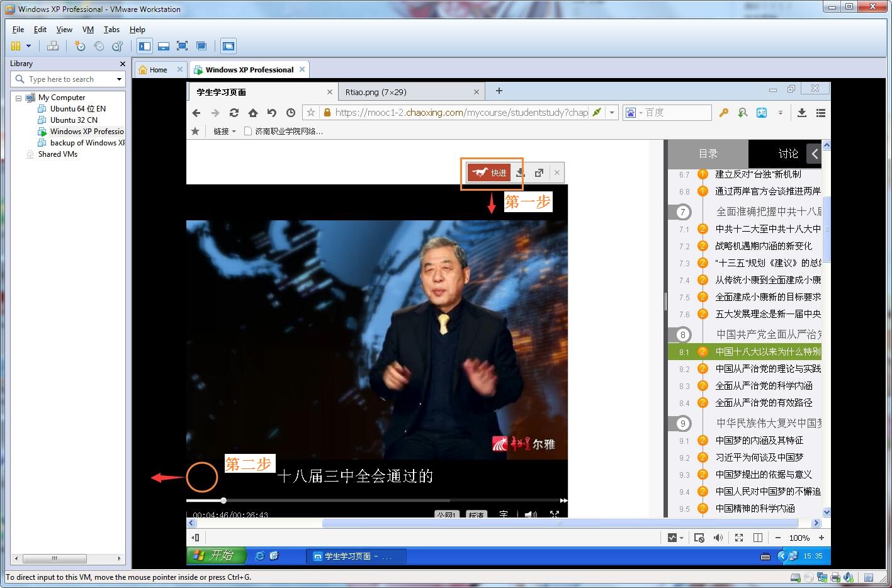Toggle the VMware console view button
Screen dimensions: 892x588
coord(229,46)
